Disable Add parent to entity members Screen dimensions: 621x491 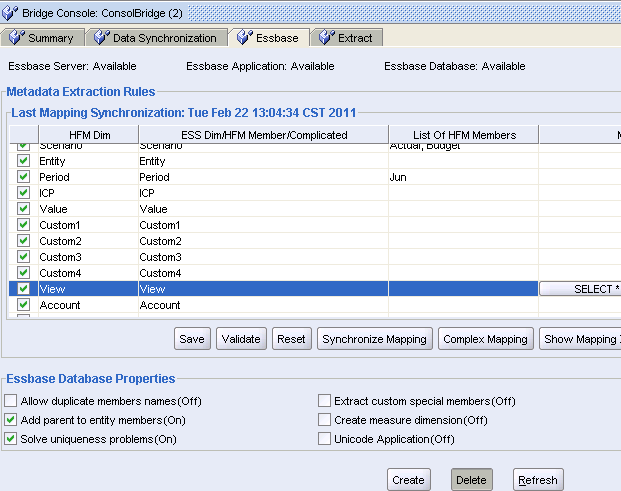(11, 420)
